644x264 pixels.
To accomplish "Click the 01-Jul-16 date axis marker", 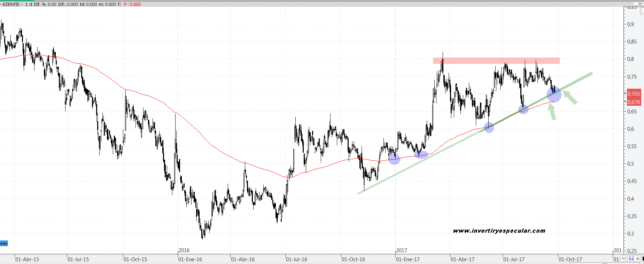I will coord(296,259).
